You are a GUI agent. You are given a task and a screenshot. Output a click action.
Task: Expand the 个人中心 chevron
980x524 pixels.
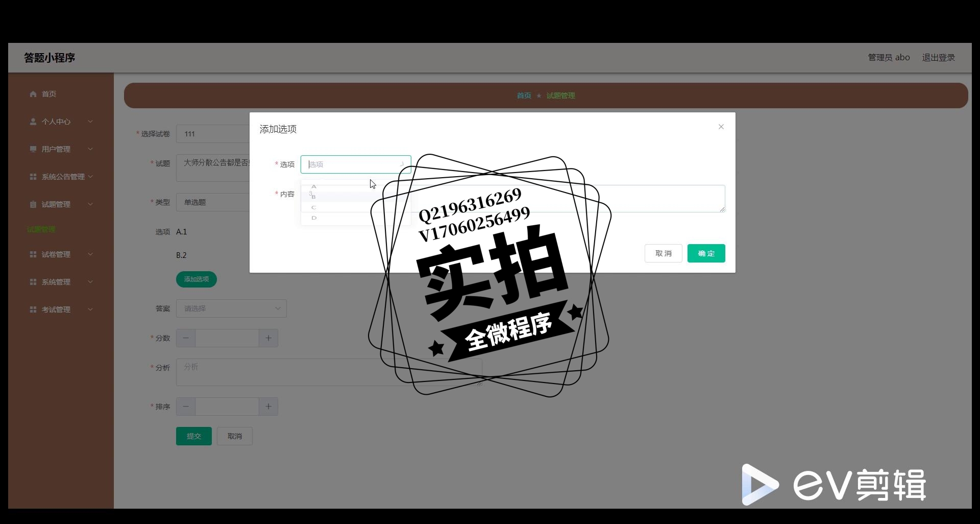pyautogui.click(x=90, y=122)
